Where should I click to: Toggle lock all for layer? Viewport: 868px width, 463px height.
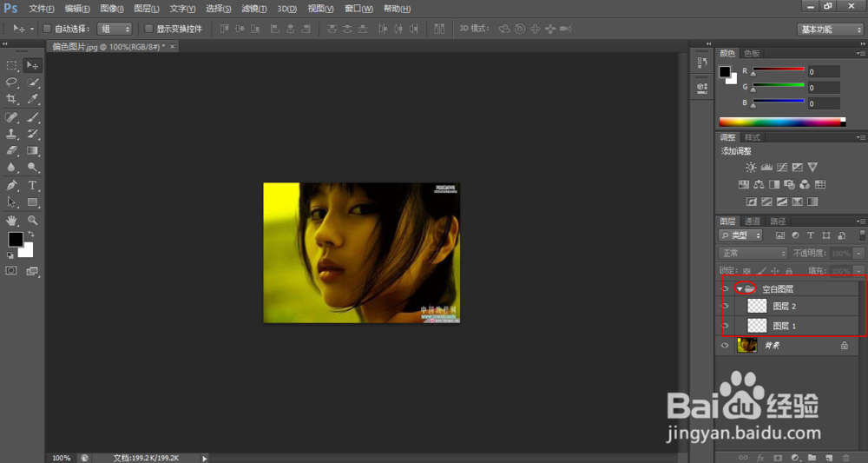789,271
